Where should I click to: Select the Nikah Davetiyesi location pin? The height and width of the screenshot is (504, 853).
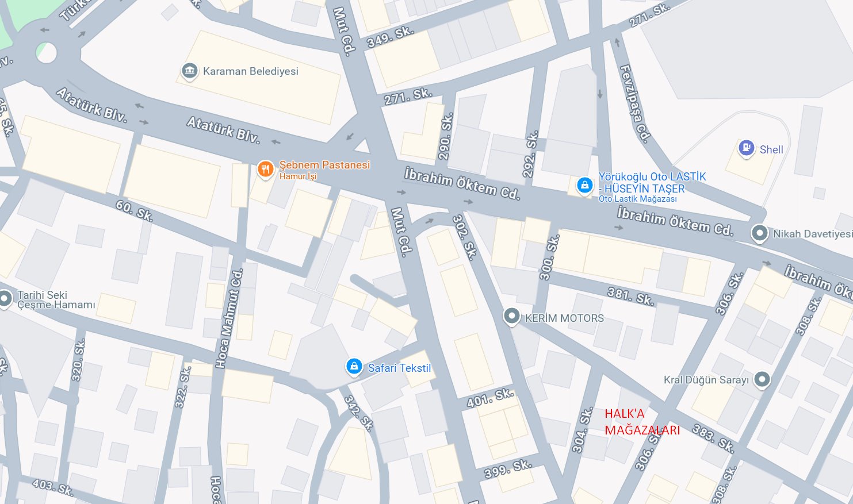pyautogui.click(x=760, y=234)
